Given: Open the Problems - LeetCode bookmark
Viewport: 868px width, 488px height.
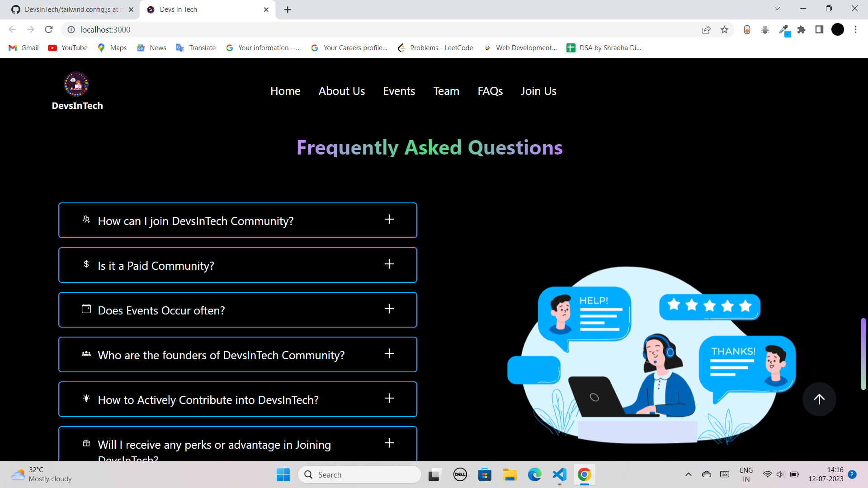Looking at the screenshot, I should [435, 47].
